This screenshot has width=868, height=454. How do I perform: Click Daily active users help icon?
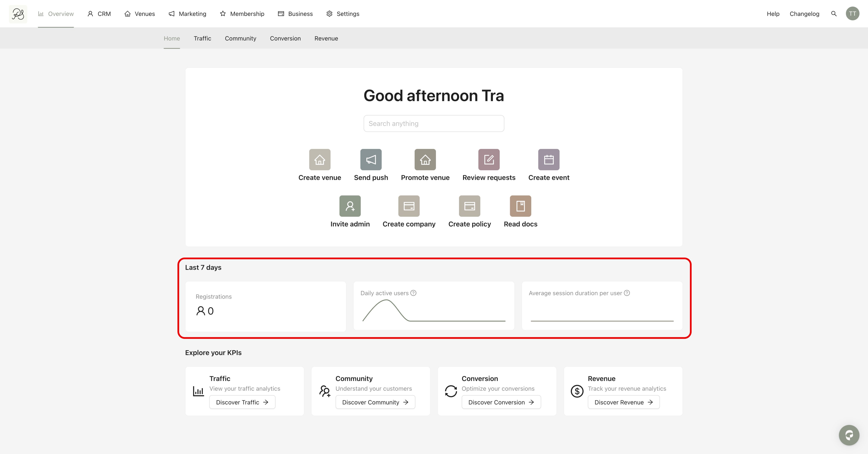click(413, 293)
